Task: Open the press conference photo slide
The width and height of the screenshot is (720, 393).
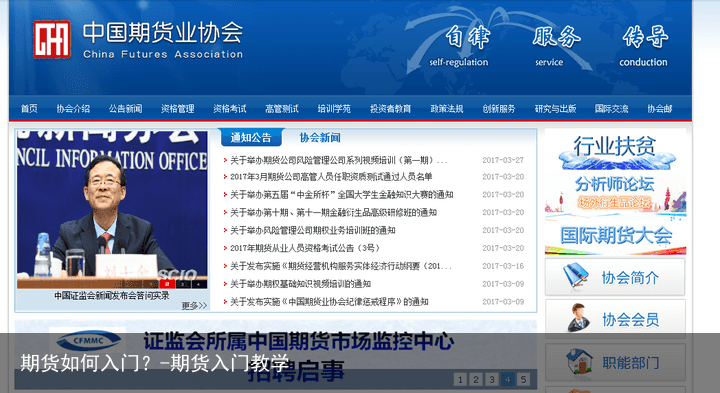Action: [112, 209]
